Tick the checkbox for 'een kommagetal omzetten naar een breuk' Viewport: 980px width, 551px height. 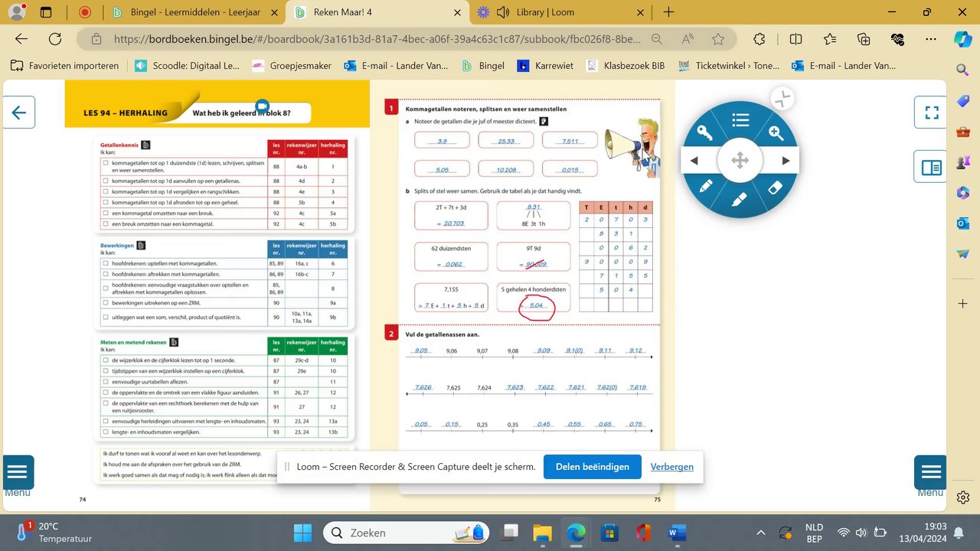click(106, 214)
